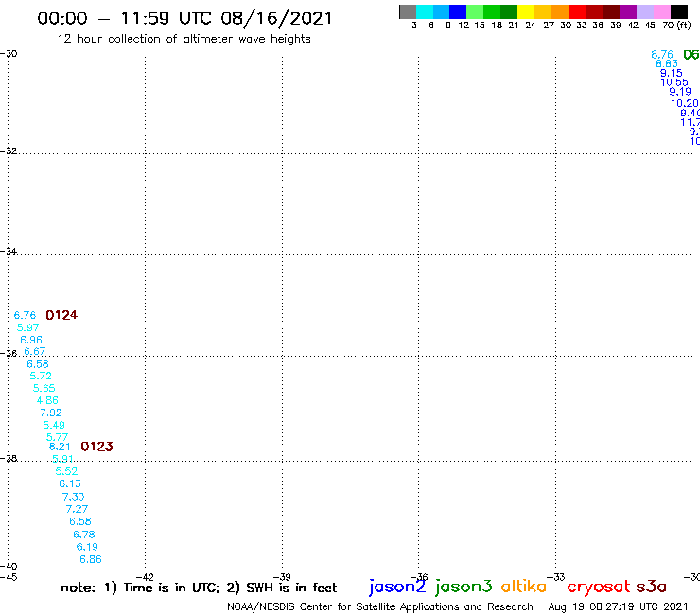Select the altika legend label
This screenshot has height=615, width=700.
coord(524,587)
